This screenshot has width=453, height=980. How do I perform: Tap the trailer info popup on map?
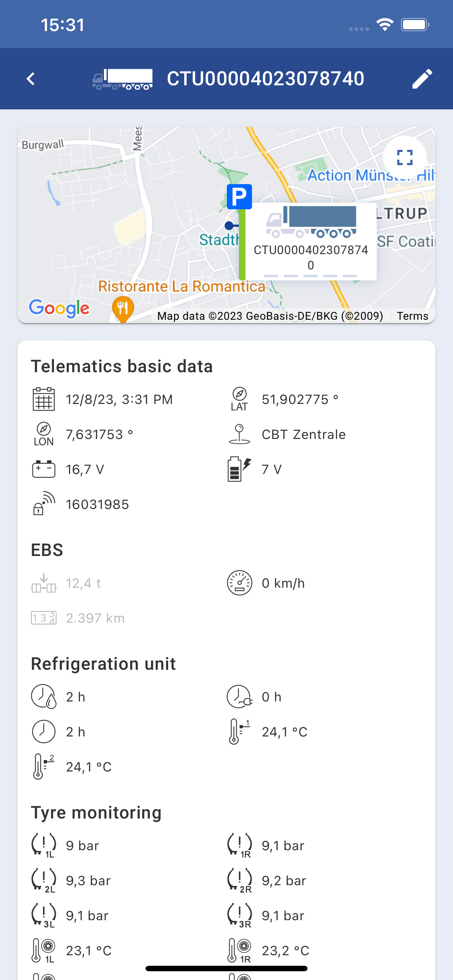tap(311, 242)
